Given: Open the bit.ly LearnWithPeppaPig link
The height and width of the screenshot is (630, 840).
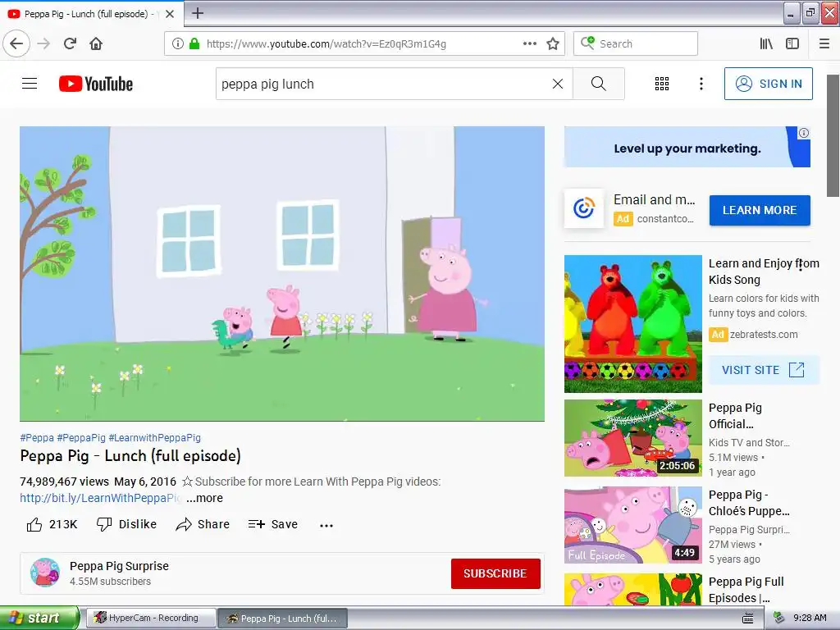Looking at the screenshot, I should pyautogui.click(x=101, y=498).
